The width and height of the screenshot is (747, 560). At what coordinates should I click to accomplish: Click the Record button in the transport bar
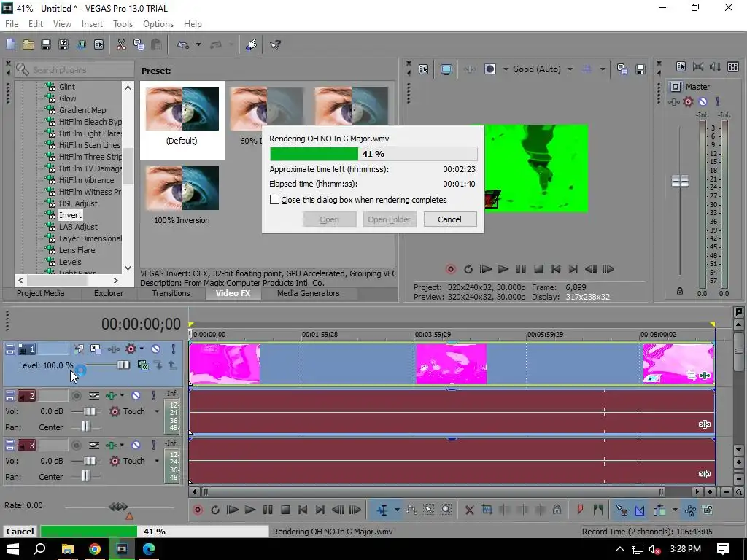click(198, 510)
